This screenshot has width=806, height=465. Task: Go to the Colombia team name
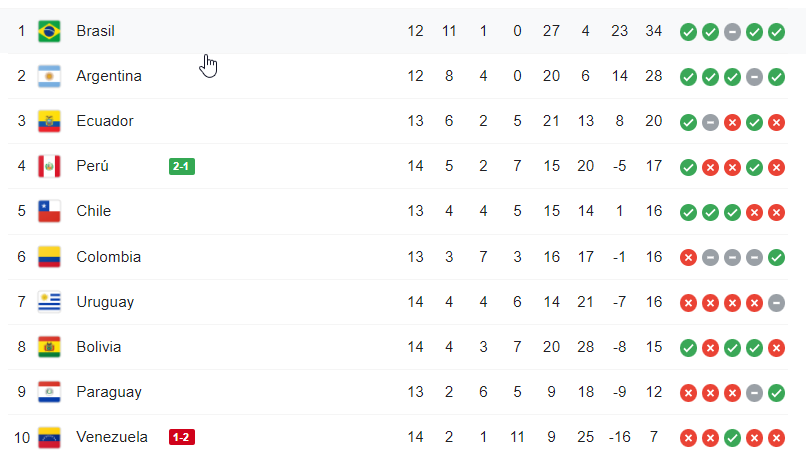[x=109, y=257]
